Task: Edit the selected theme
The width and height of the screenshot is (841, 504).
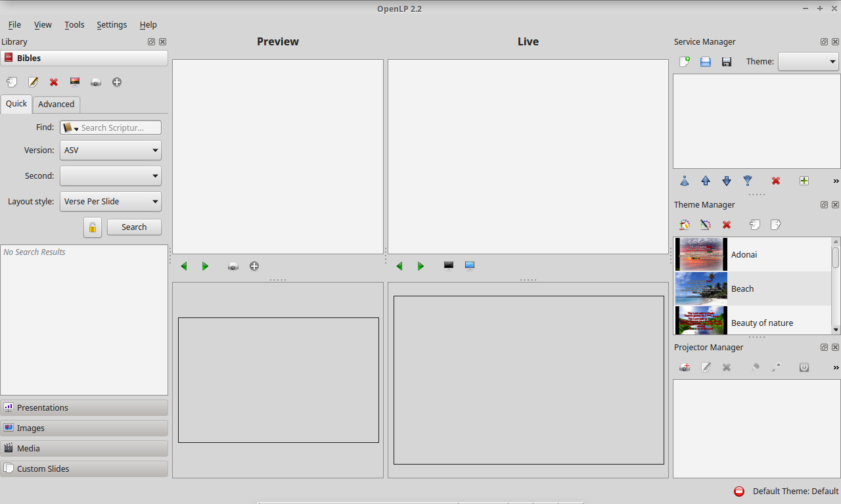Action: tap(706, 225)
